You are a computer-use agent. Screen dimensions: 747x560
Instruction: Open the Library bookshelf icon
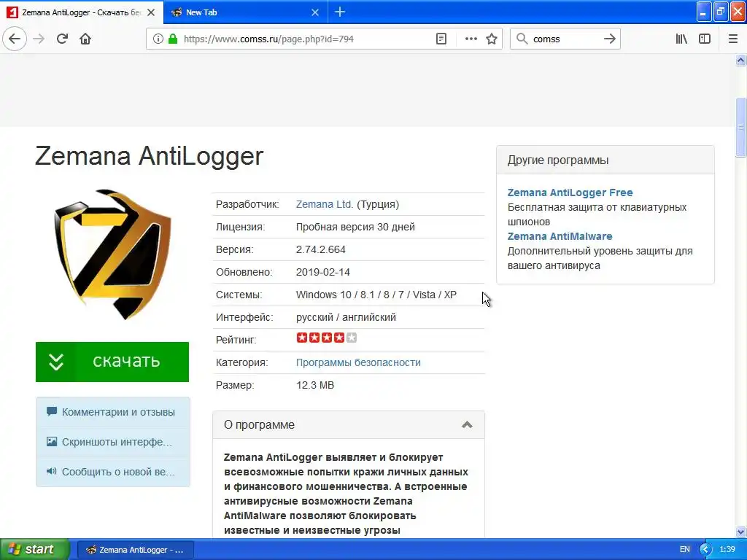click(x=681, y=39)
